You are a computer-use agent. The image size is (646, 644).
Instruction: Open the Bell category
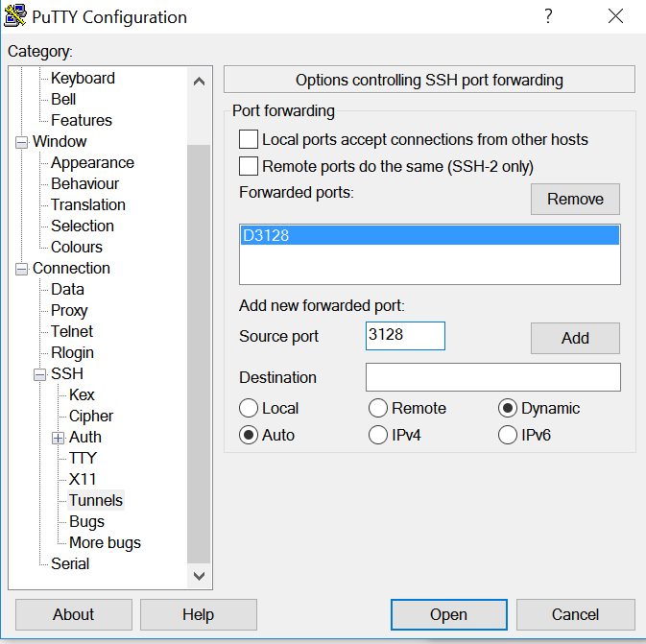point(63,99)
